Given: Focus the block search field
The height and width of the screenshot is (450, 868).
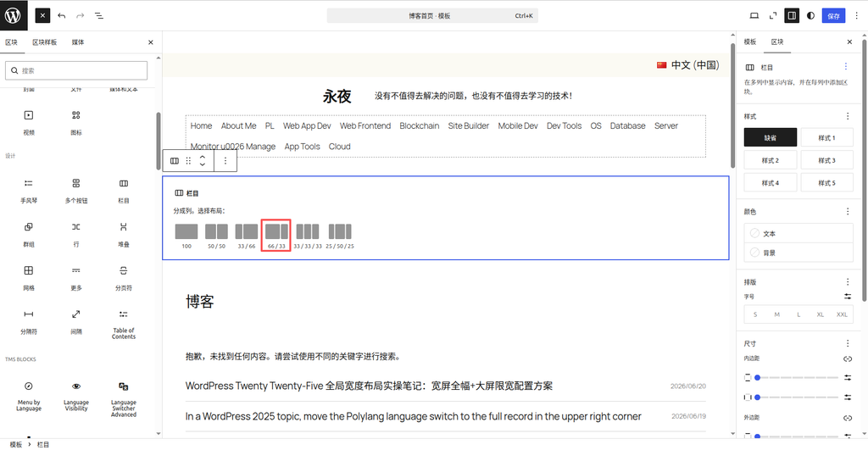Looking at the screenshot, I should click(x=76, y=70).
